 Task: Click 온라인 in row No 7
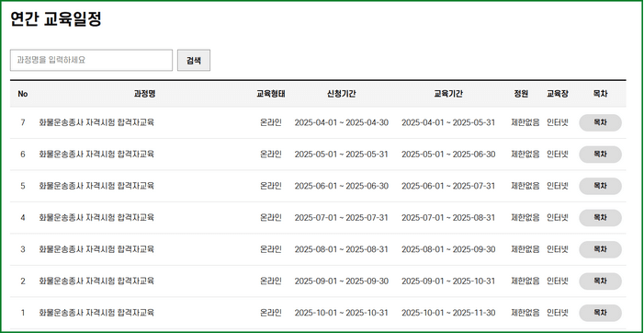click(271, 122)
